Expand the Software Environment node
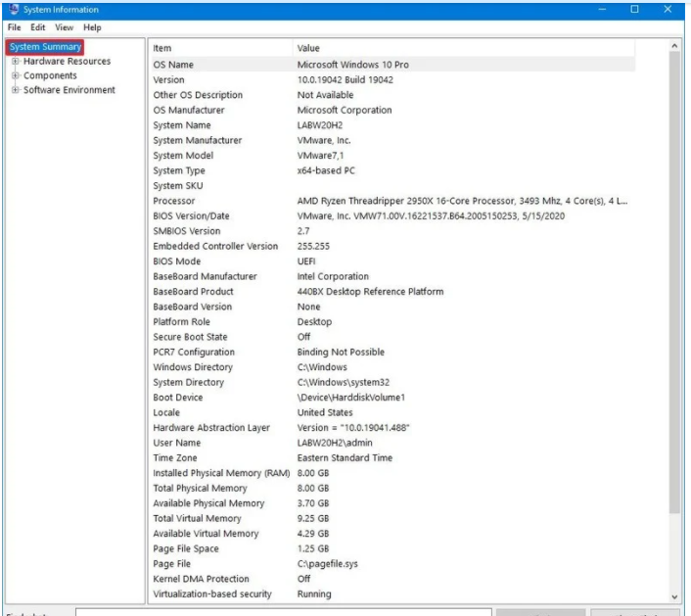This screenshot has width=691, height=616. click(16, 90)
